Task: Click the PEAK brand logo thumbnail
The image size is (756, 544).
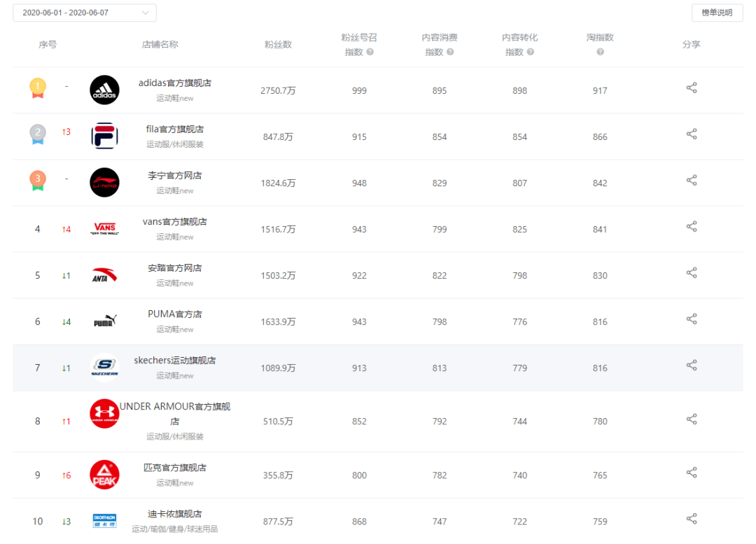Action: 104,475
